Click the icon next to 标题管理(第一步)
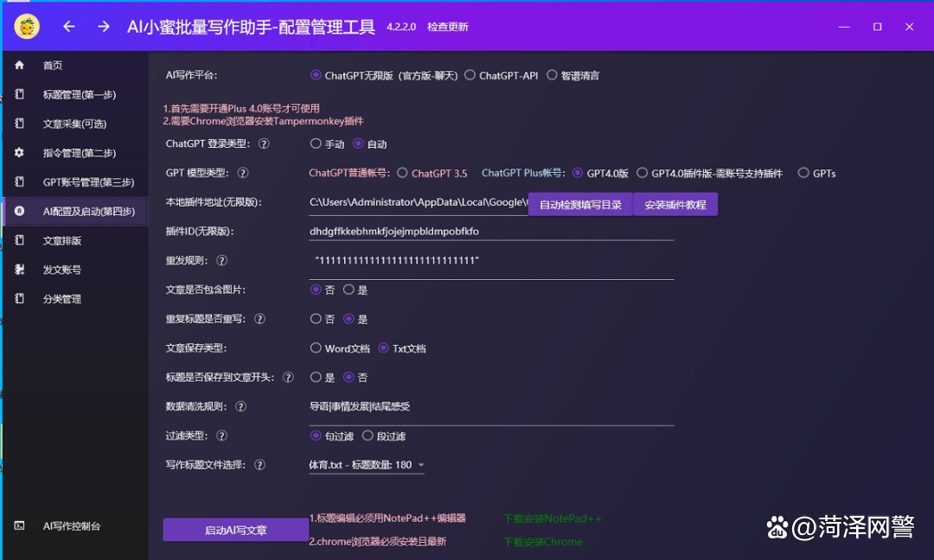The image size is (934, 560). [20, 94]
